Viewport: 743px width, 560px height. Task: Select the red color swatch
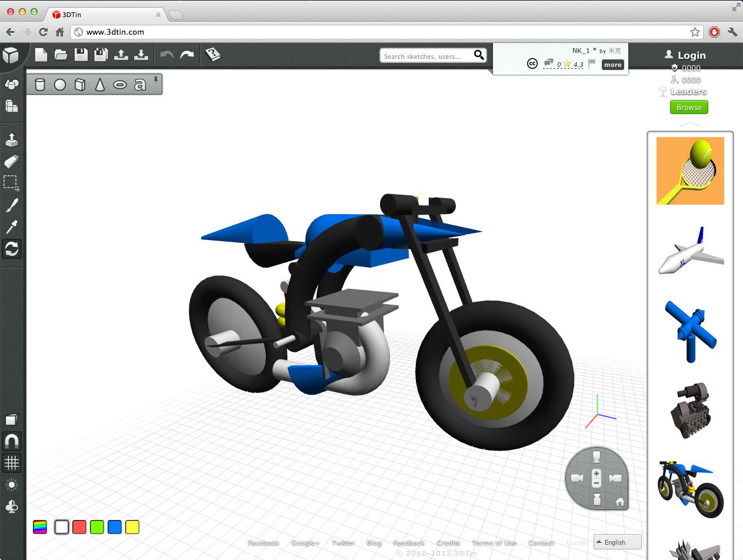(79, 527)
